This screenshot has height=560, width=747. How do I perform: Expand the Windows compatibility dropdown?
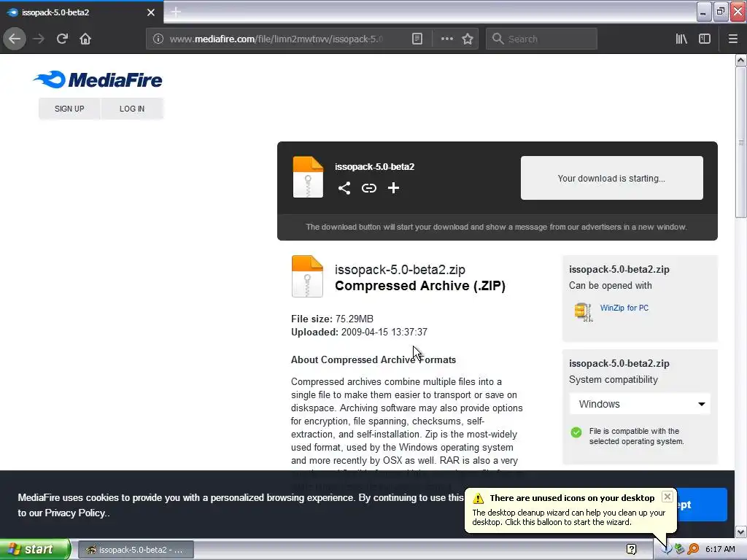[640, 404]
